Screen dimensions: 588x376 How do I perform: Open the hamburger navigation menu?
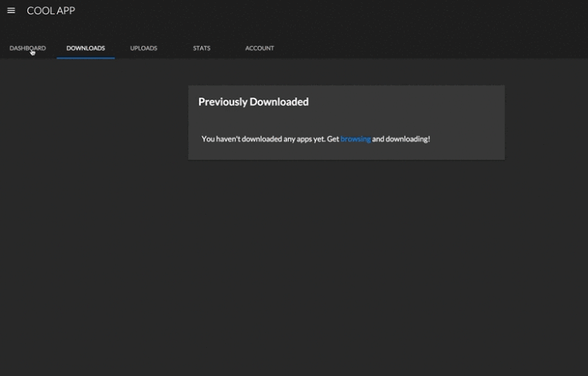click(x=11, y=11)
